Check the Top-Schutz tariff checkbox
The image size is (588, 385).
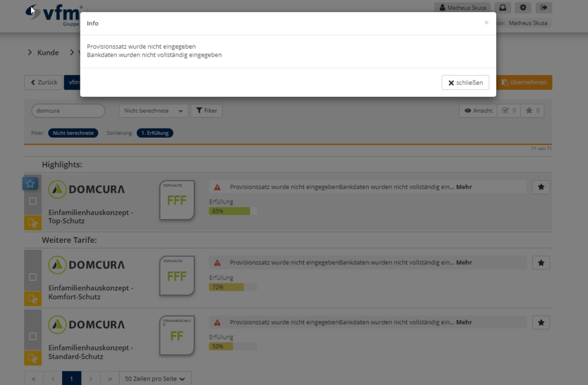coord(33,201)
